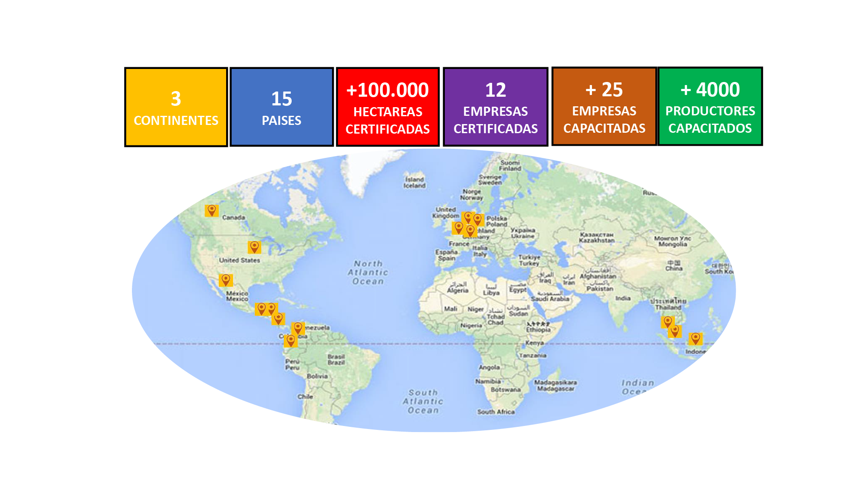868x488 pixels.
Task: Click the orange +25 Empresas Capacitadas box
Action: (604, 106)
